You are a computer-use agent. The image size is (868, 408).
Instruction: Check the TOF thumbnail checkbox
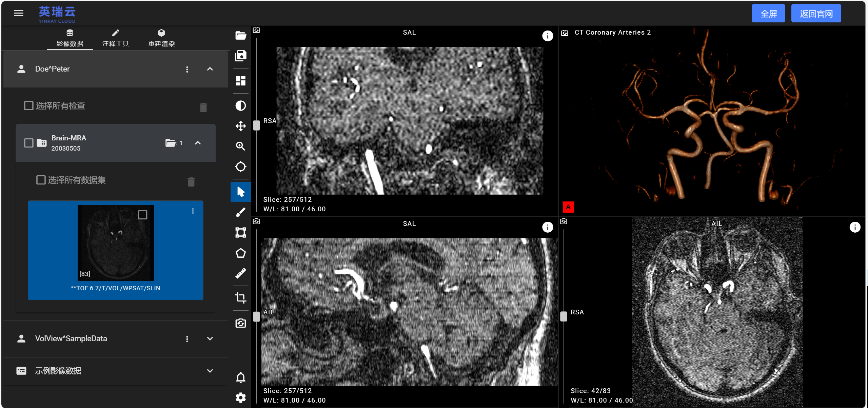(143, 215)
